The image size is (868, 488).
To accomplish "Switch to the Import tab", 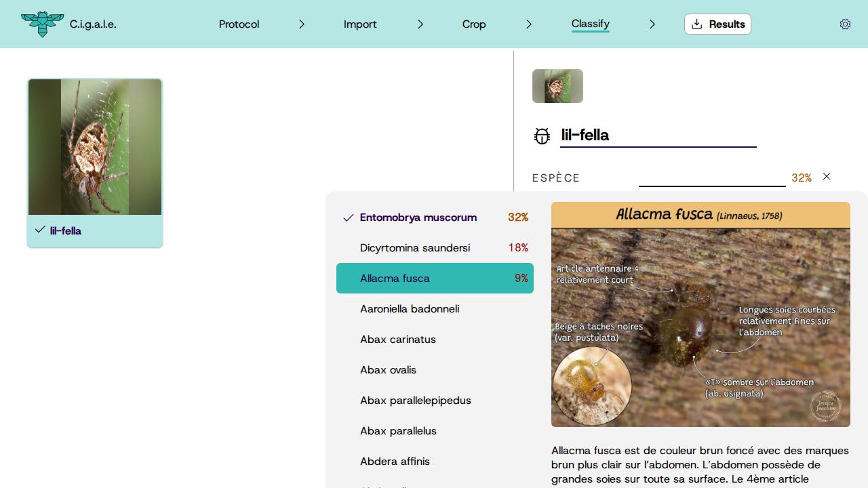I will [360, 24].
